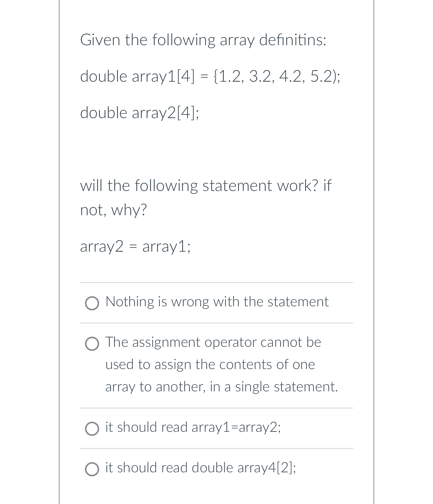Click the assignment operator explanation text

click(221, 364)
